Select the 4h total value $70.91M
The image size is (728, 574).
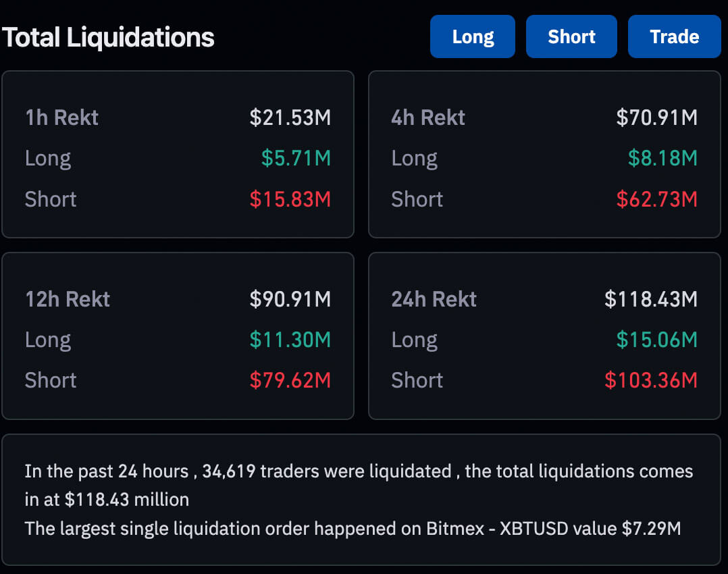tap(656, 118)
